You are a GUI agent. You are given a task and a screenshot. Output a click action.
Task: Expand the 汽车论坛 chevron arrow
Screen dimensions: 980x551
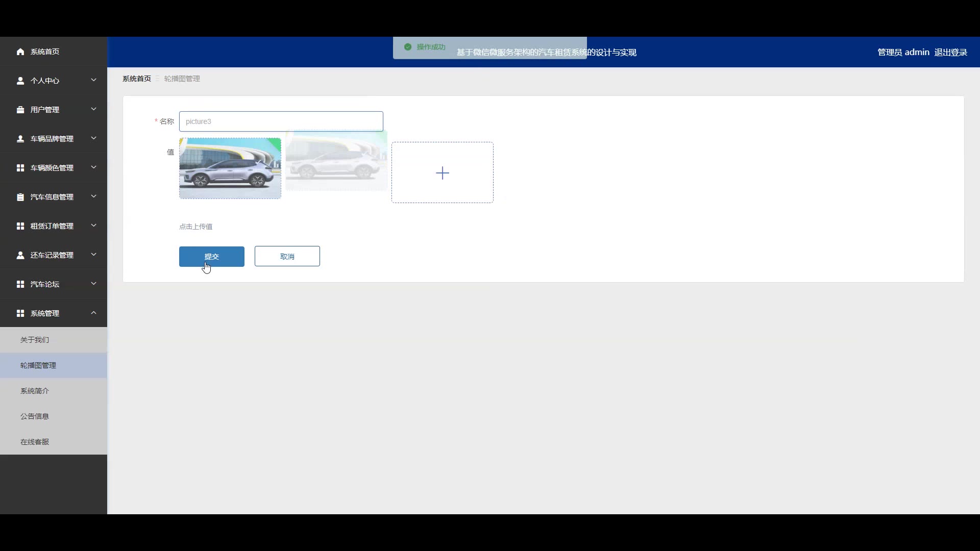pyautogui.click(x=93, y=284)
